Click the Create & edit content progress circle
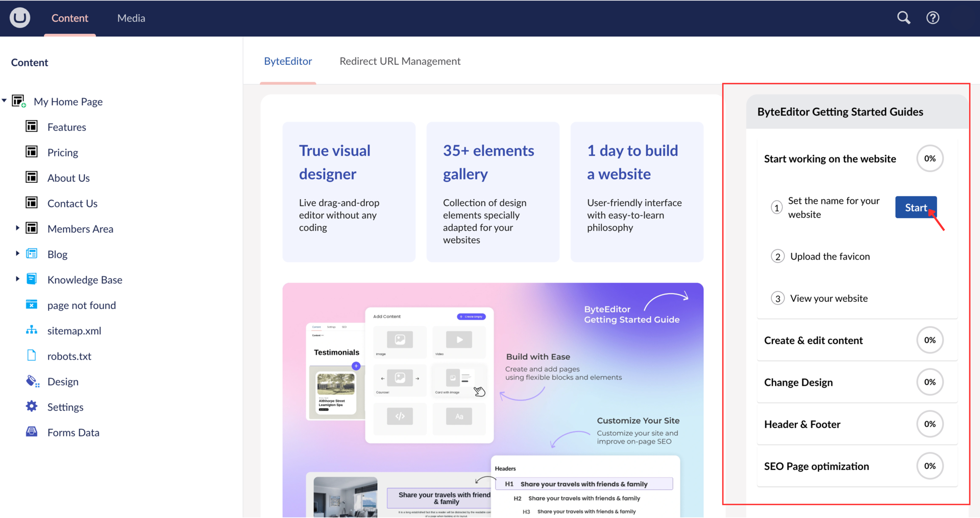 coord(929,340)
